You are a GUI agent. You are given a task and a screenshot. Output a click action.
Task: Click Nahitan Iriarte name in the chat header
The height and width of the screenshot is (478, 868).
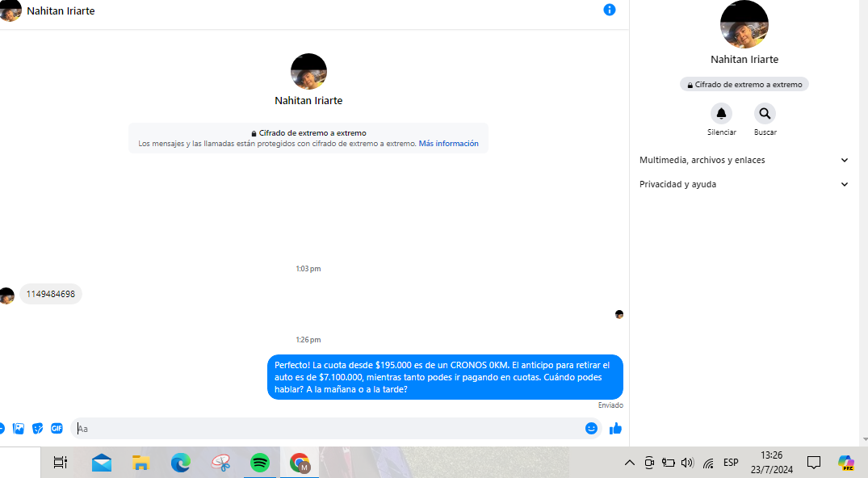(61, 11)
